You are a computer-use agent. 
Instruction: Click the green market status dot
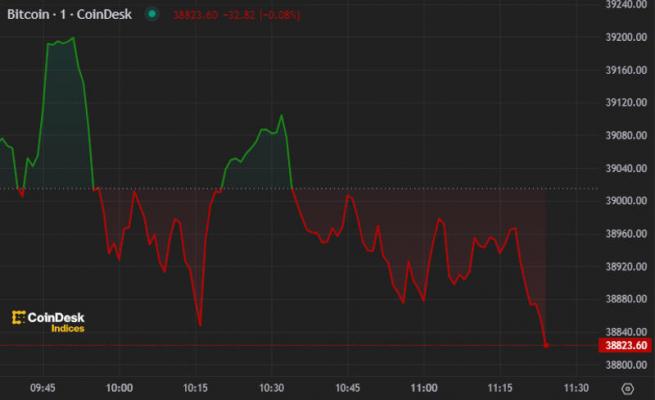click(x=151, y=15)
